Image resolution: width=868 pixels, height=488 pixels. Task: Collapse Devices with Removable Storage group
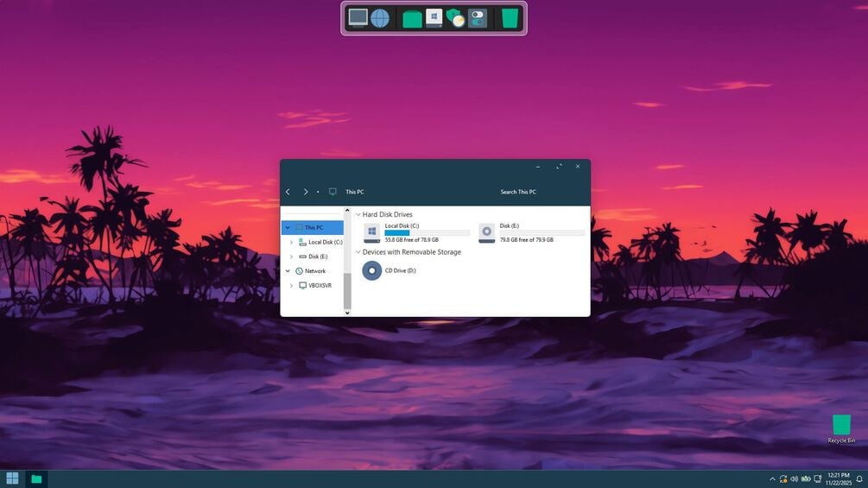tap(358, 251)
